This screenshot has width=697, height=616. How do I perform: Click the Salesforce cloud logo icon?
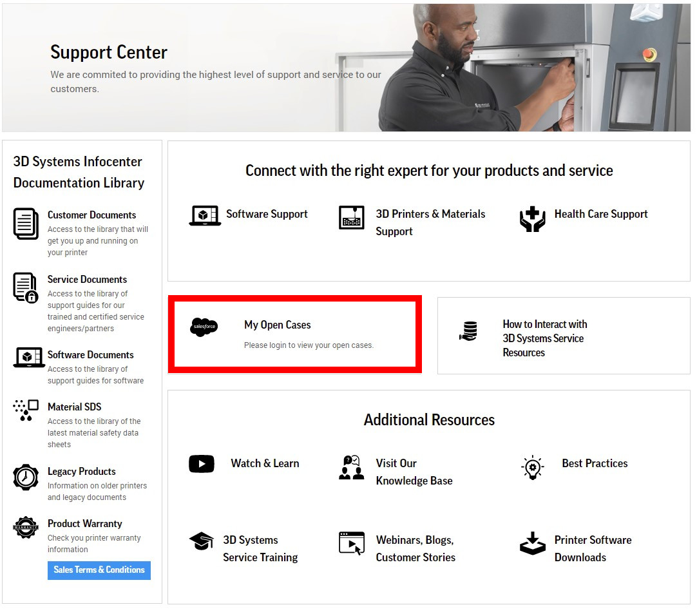pos(204,327)
